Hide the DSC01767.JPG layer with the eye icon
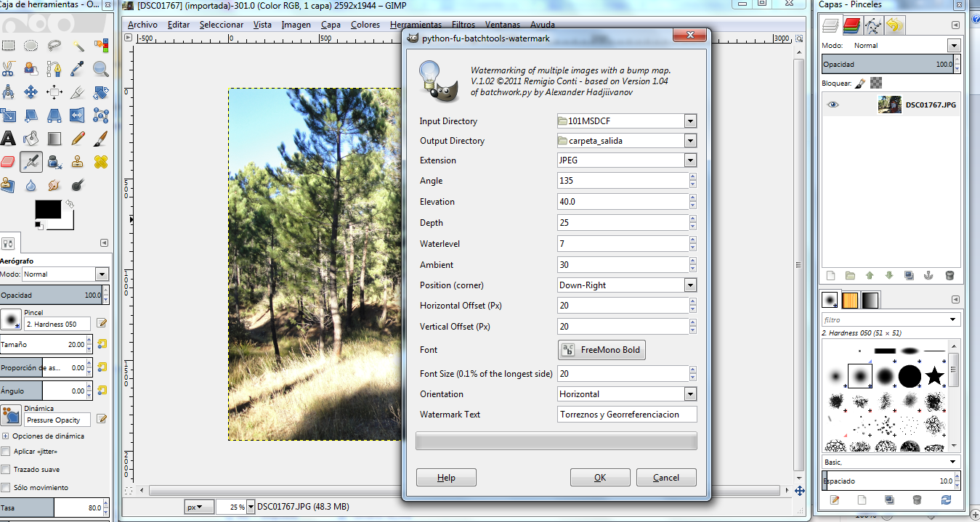Image resolution: width=980 pixels, height=522 pixels. click(833, 105)
